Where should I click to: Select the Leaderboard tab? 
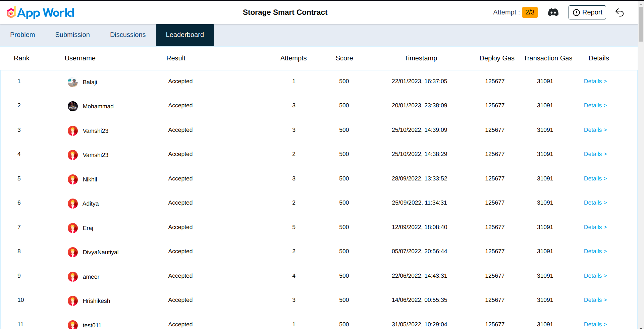[185, 35]
